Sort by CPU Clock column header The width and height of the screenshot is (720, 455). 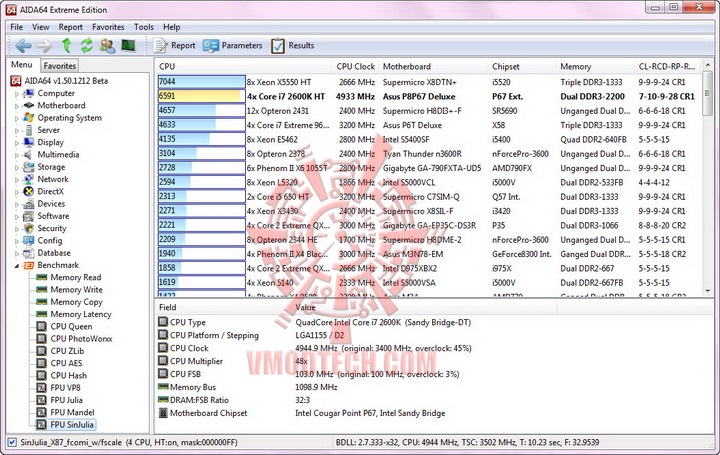tap(355, 67)
